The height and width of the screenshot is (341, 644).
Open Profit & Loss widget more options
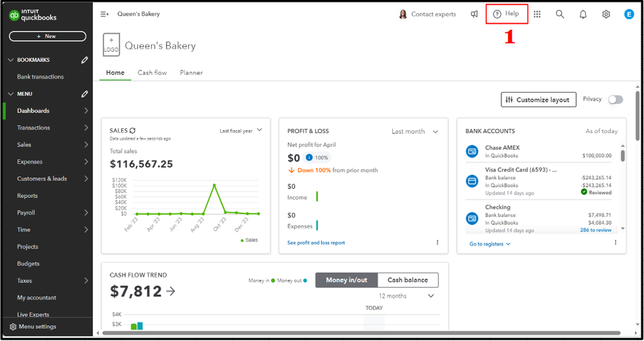438,242
